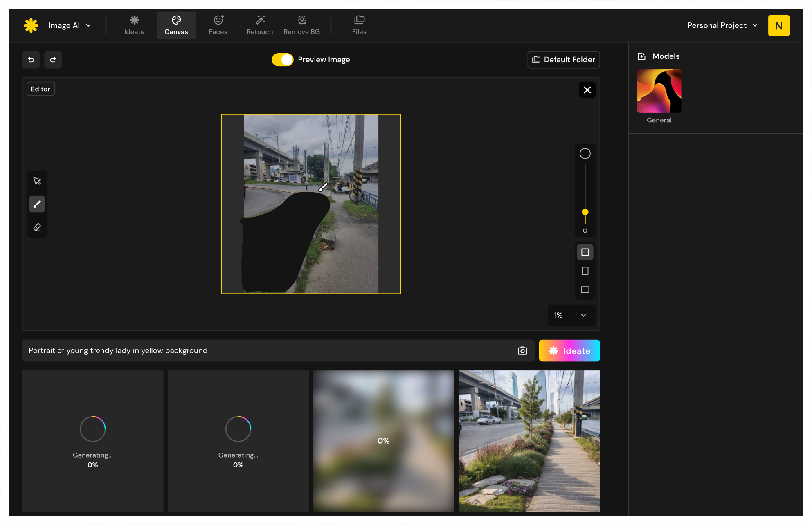Close the editor panel

(587, 90)
